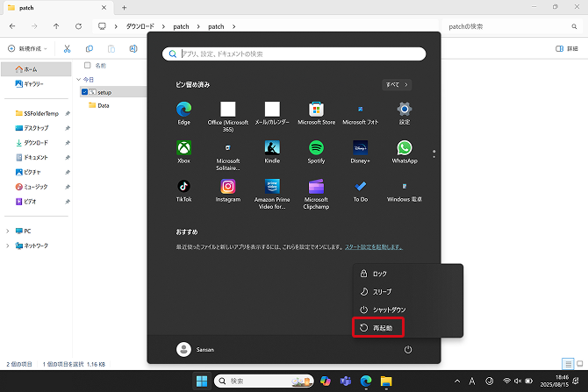Open Edge from pinned apps
The height and width of the screenshot is (392, 588).
(x=183, y=113)
